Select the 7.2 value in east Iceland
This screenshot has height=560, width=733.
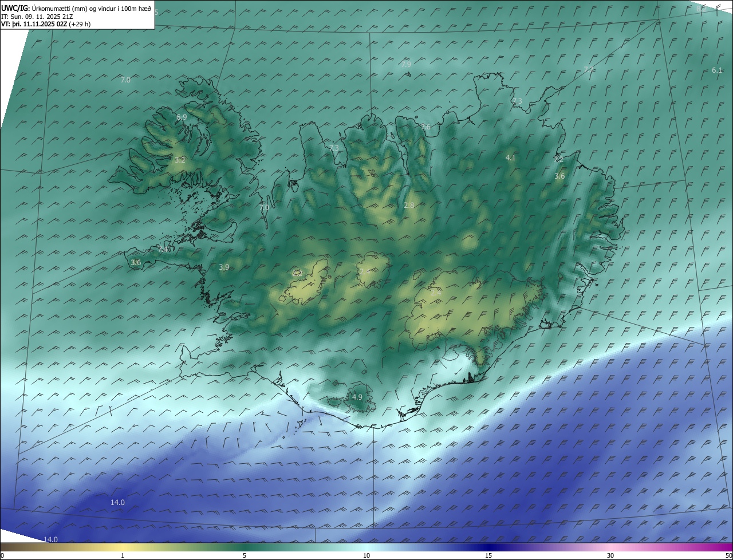coord(558,160)
